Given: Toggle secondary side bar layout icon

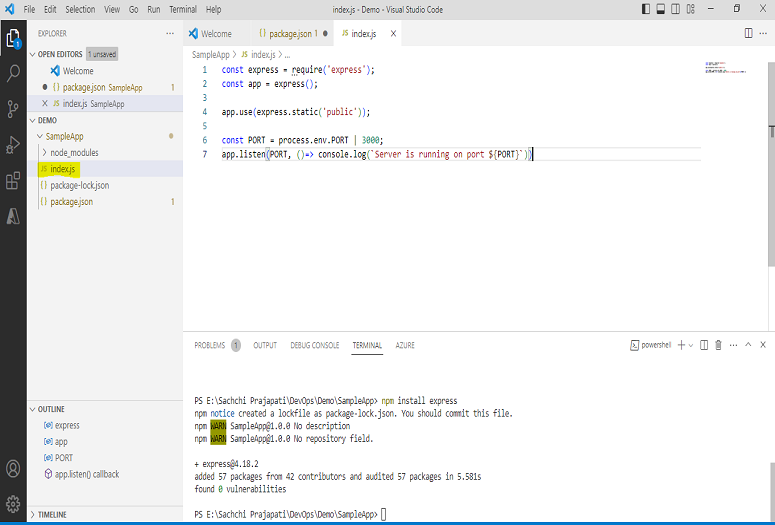Looking at the screenshot, I should point(676,9).
